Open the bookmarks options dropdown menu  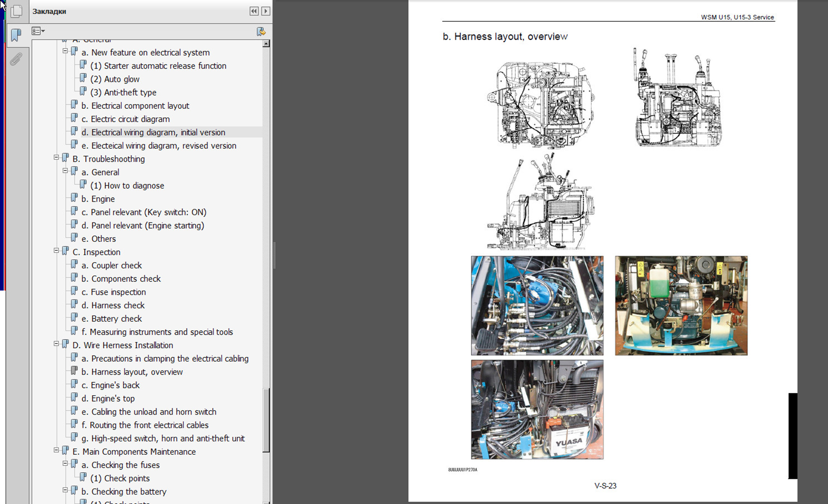click(x=38, y=31)
